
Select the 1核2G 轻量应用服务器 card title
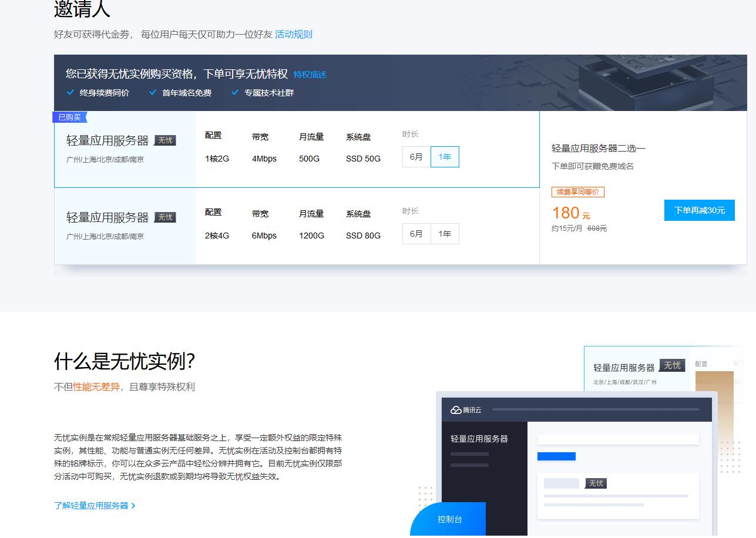coord(107,141)
